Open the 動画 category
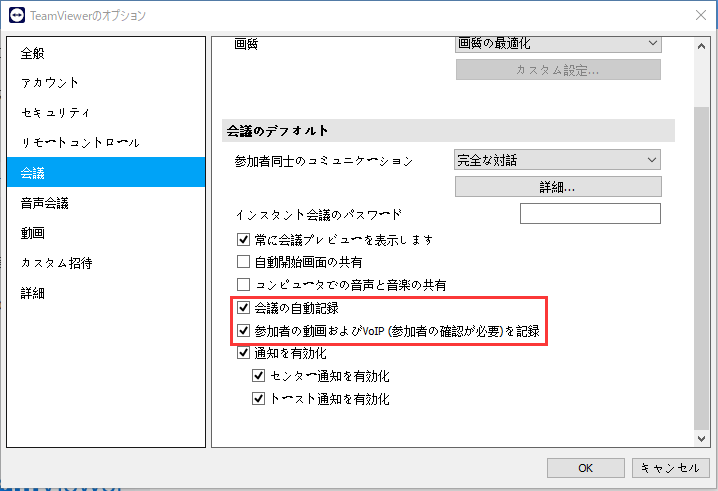Image resolution: width=718 pixels, height=491 pixels. click(x=106, y=233)
